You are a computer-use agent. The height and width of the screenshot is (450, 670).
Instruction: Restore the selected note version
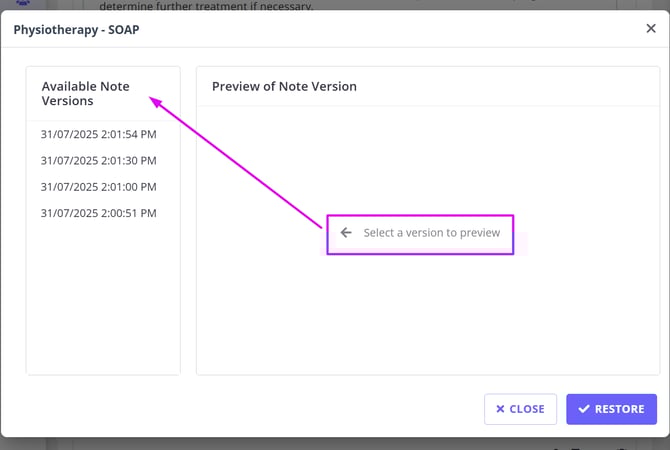(x=611, y=409)
